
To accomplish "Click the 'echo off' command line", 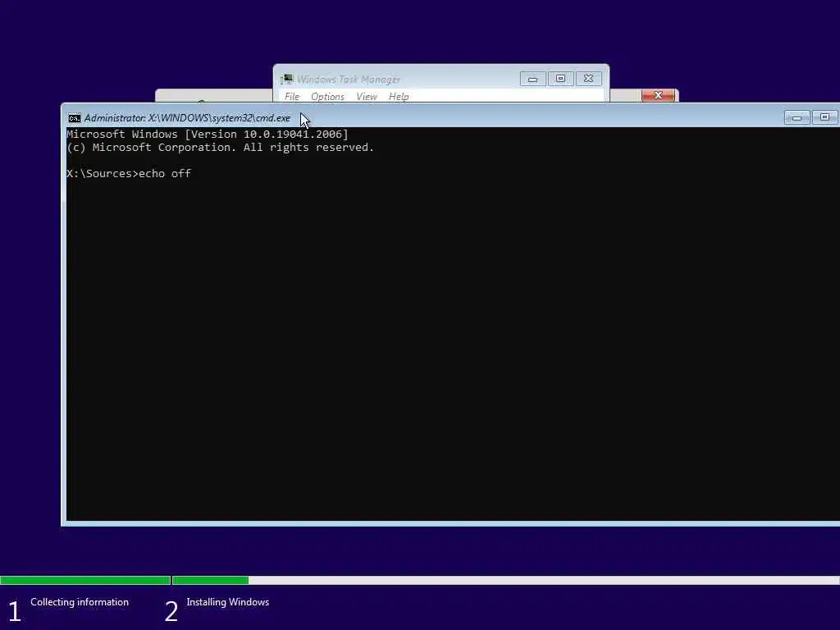I will pos(129,174).
